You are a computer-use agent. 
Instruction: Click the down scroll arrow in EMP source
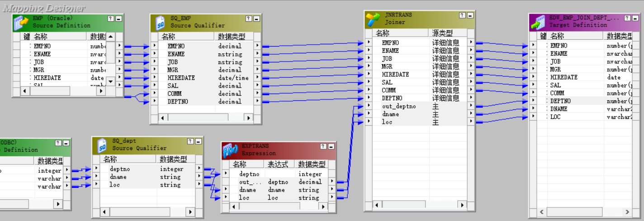tap(110, 81)
